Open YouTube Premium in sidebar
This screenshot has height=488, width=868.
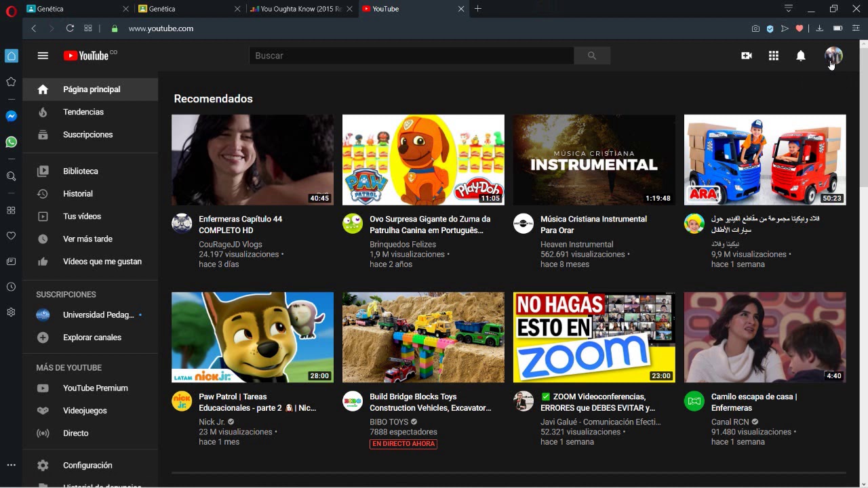[x=90, y=388]
